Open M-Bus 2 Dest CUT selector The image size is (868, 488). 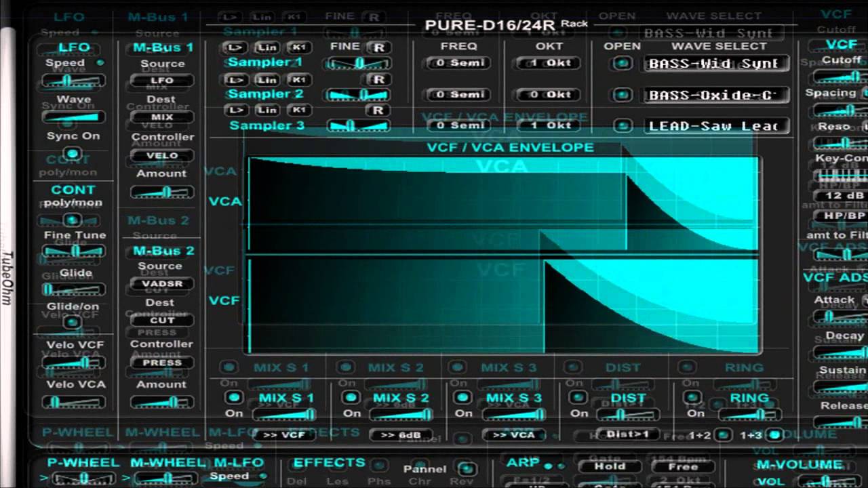coord(161,320)
